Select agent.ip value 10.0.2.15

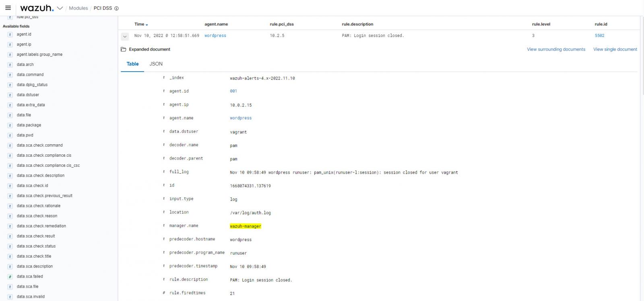click(241, 105)
